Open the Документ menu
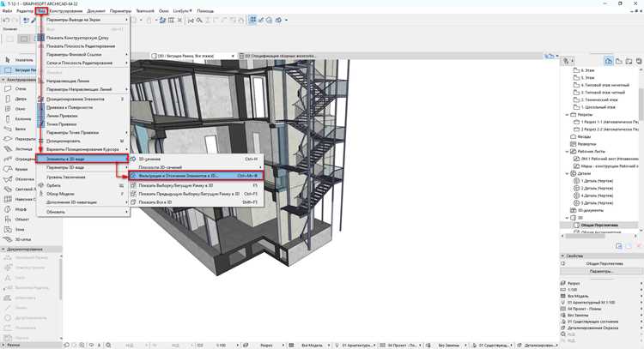 96,11
